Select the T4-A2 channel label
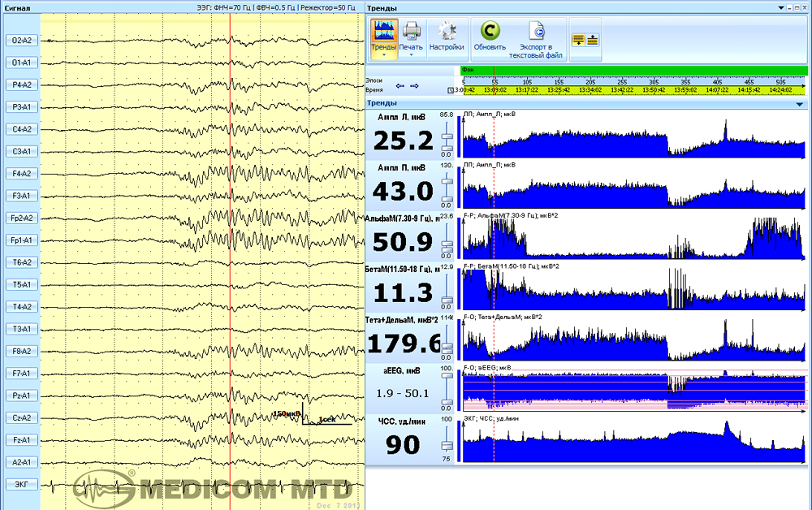812x510 pixels. point(22,307)
